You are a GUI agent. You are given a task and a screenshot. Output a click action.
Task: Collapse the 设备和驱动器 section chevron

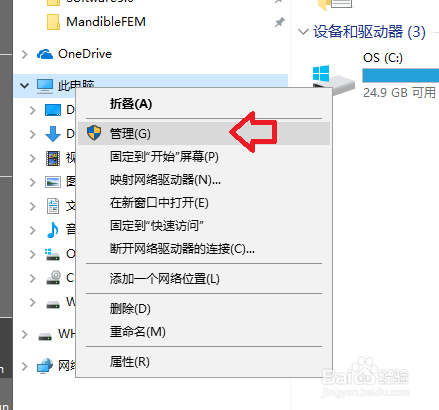[x=303, y=32]
